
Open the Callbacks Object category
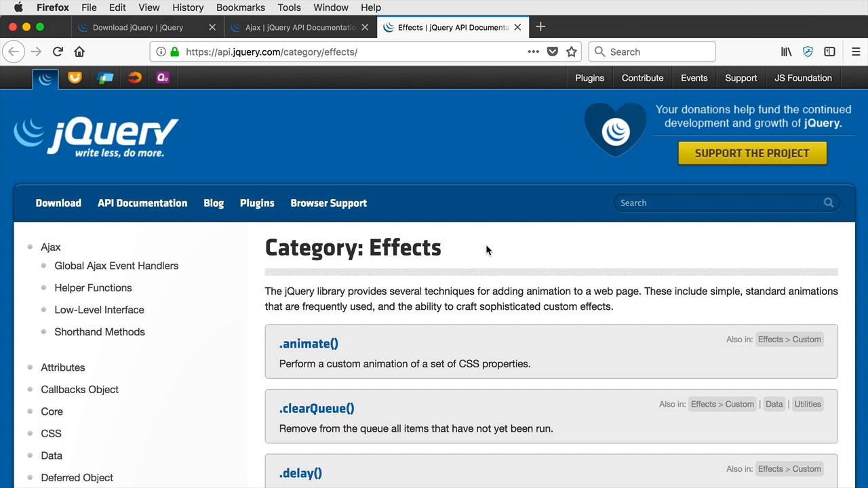pyautogui.click(x=79, y=389)
